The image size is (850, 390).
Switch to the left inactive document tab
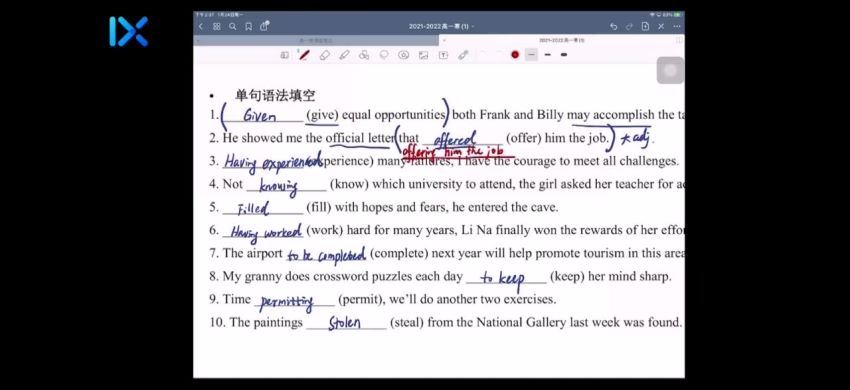pos(317,40)
